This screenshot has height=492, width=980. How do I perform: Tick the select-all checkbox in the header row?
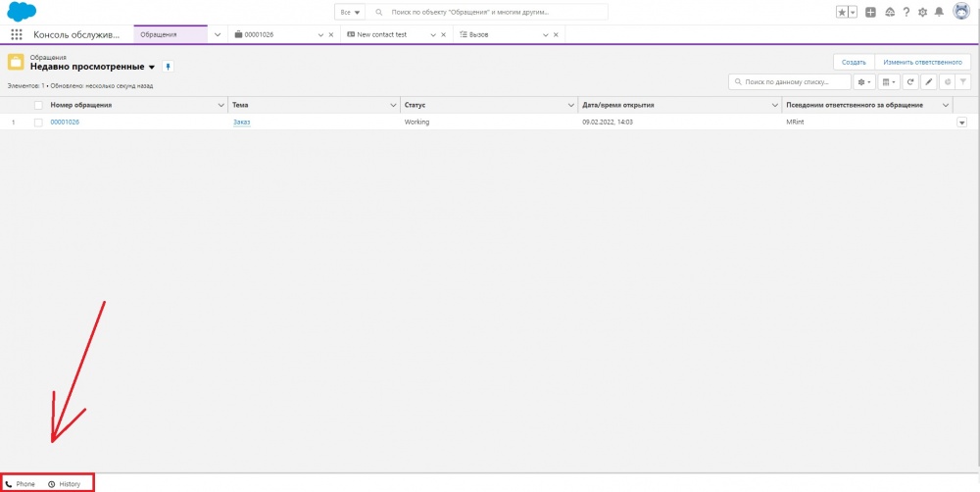(x=38, y=105)
